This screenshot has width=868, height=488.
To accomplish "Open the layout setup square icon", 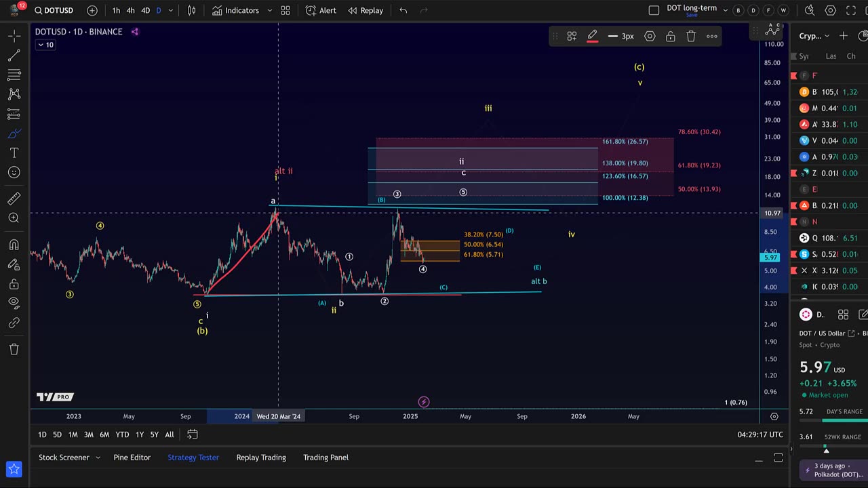I will (x=654, y=10).
